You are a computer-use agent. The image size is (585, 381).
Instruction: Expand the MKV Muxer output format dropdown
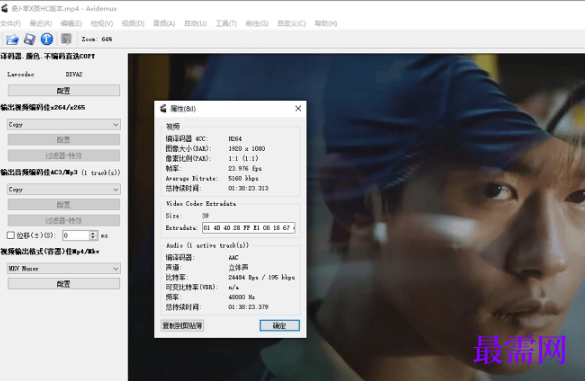[64, 268]
